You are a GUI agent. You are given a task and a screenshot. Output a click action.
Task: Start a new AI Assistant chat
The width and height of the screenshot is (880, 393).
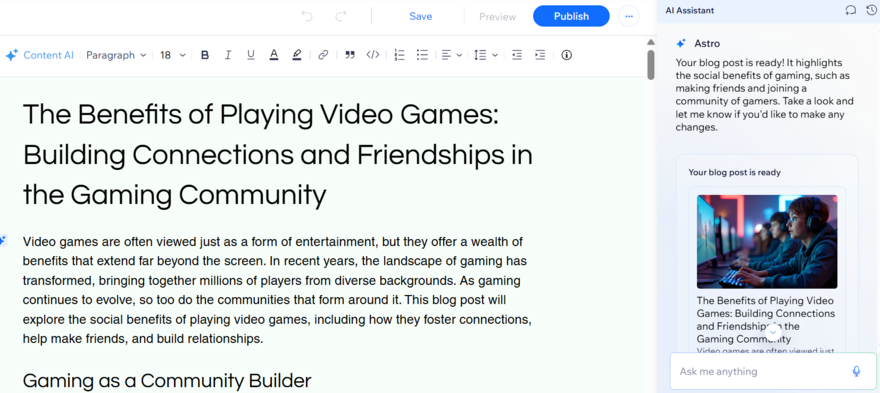[851, 11]
